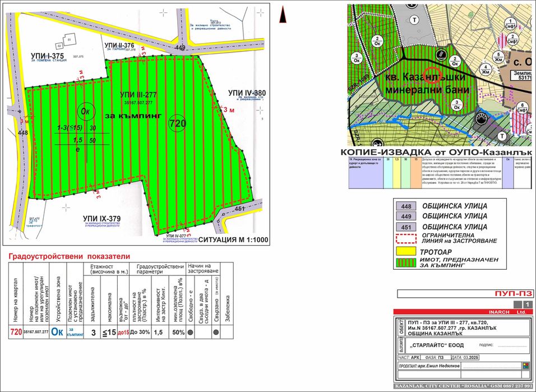Select the INARCH Ltd. red banner text

(x=507, y=312)
